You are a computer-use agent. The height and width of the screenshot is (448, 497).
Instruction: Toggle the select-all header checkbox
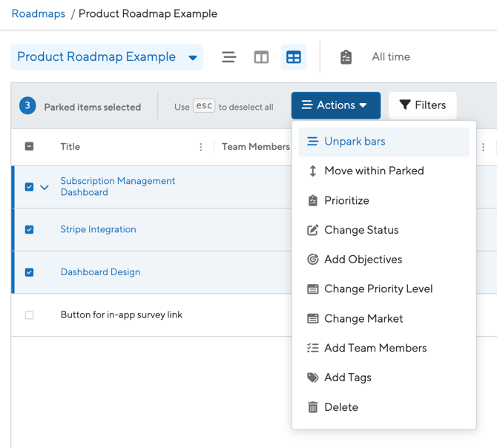pyautogui.click(x=30, y=147)
